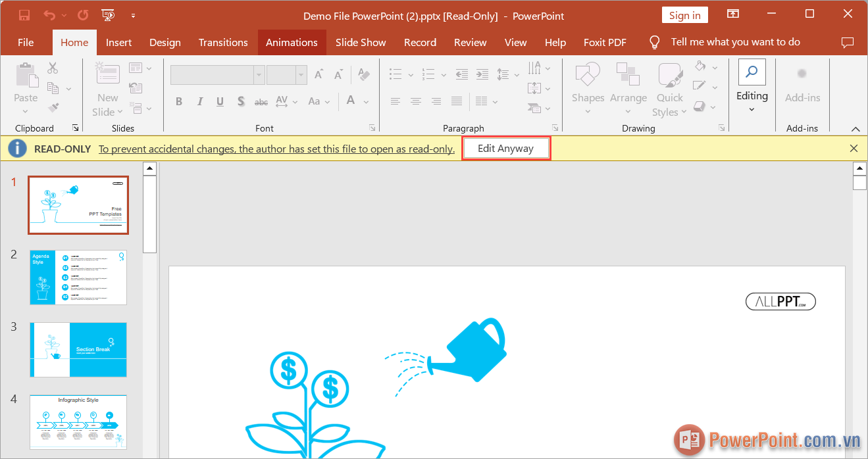Screen dimensions: 868x459
Task: Click the Justify alignment icon
Action: [x=457, y=101]
